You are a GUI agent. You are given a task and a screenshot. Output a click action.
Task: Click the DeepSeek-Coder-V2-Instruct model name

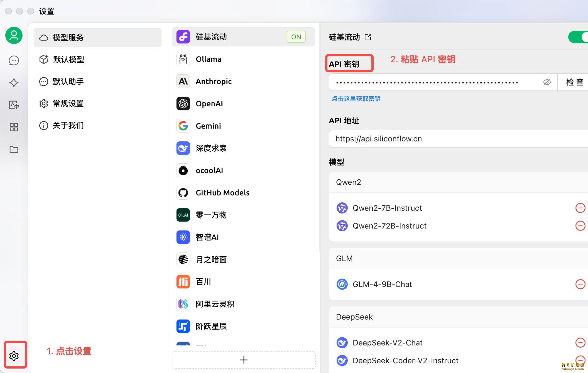click(405, 361)
